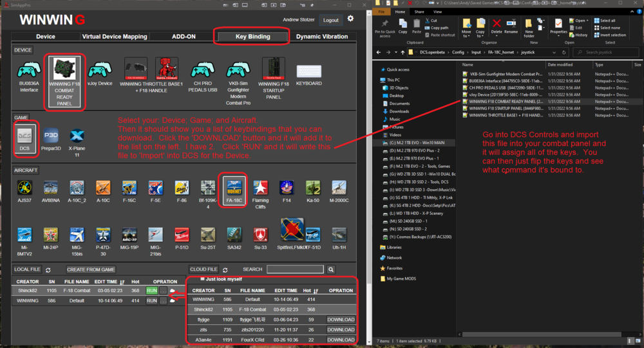Pick the AJS37 aircraft icon
The height and width of the screenshot is (348, 644).
(24, 188)
